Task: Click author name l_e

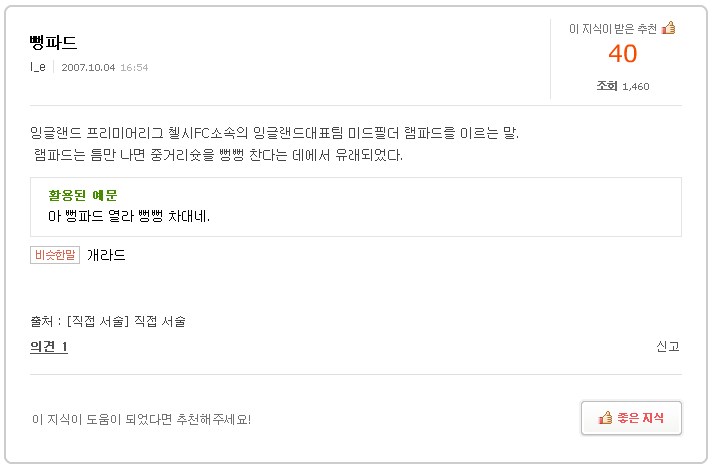Action: coord(38,68)
